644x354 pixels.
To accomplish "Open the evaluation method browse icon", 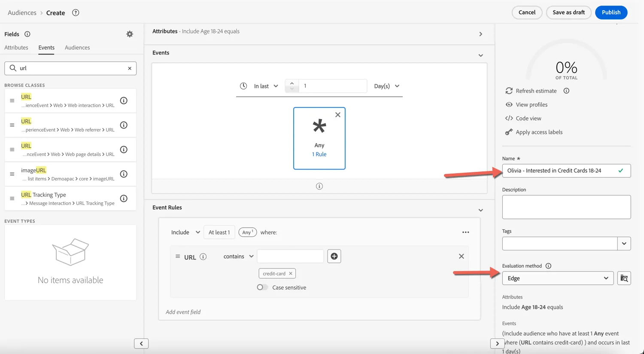I will (x=624, y=278).
